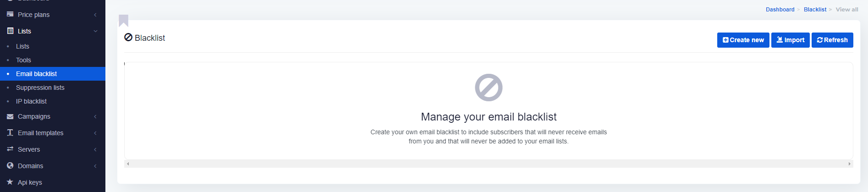Click the Import button
The width and height of the screenshot is (868, 192).
tap(790, 40)
